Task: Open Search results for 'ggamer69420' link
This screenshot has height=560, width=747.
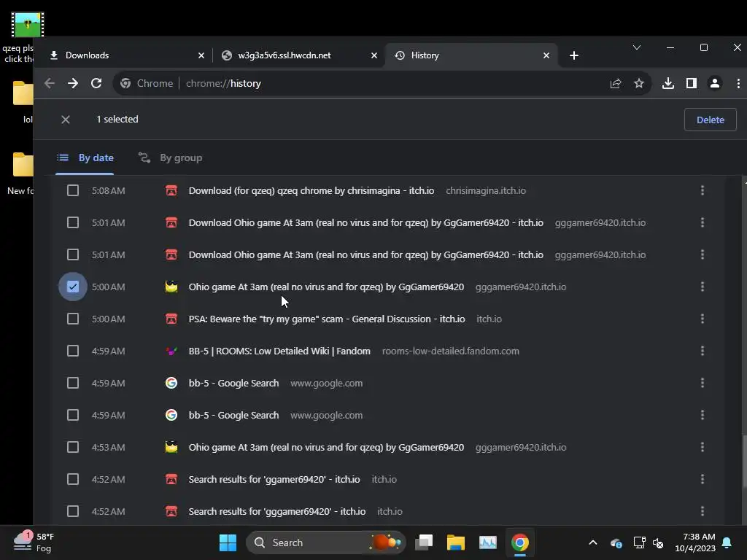Action: pyautogui.click(x=274, y=479)
